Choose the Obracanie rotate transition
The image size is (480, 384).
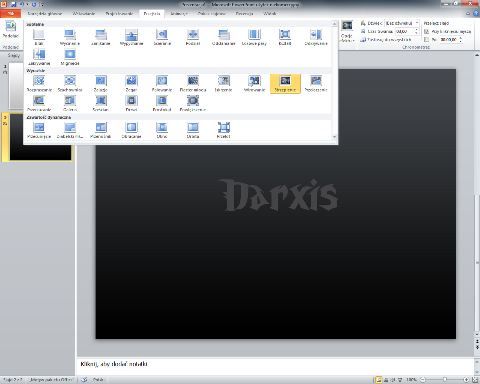coord(131,130)
